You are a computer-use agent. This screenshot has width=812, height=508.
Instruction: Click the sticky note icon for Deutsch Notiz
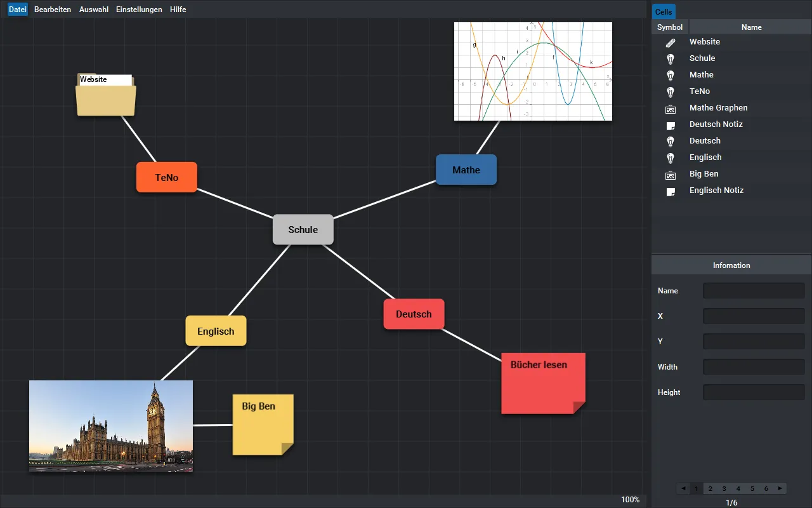pos(670,125)
